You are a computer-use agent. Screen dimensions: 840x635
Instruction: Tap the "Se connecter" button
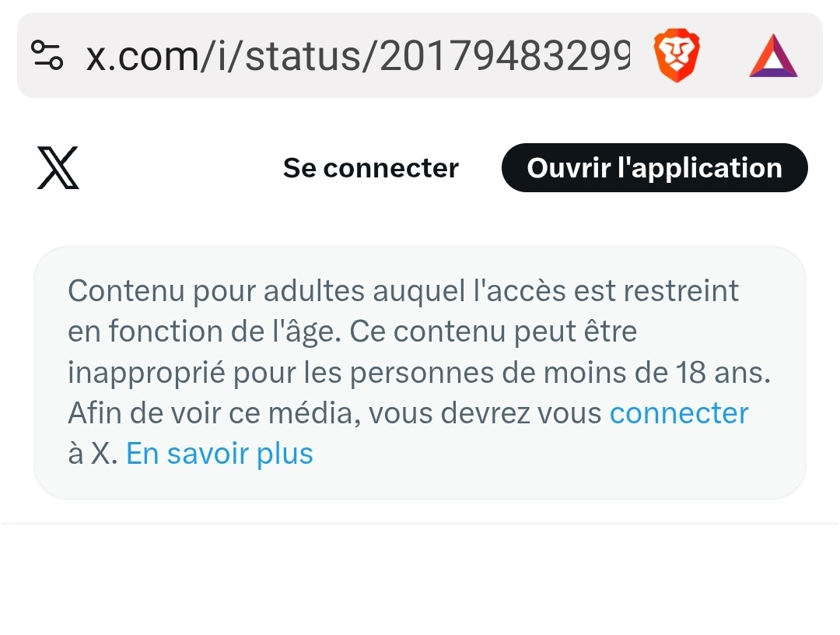[370, 168]
